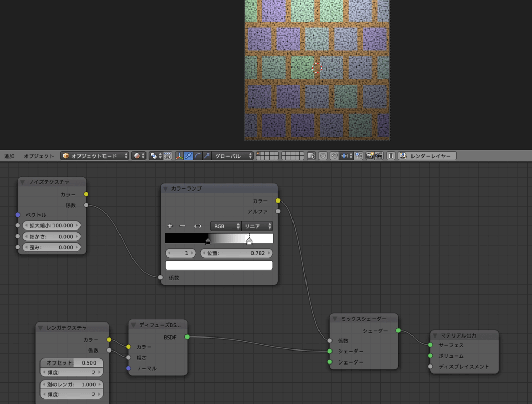This screenshot has height=404, width=532.
Task: Collapse the カラーランプ node
Action: click(166, 188)
